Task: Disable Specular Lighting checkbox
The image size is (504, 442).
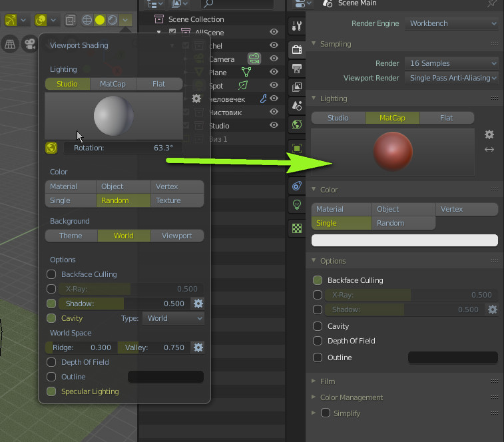Action: (x=51, y=391)
